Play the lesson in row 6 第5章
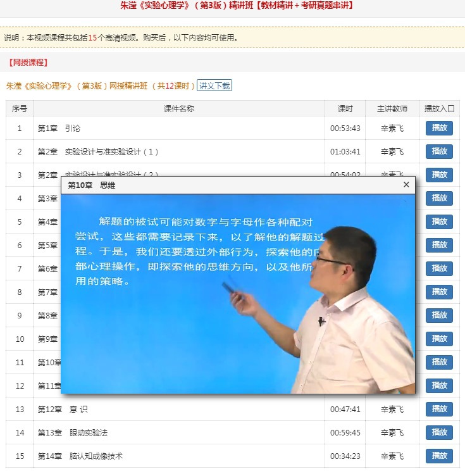 (439, 245)
